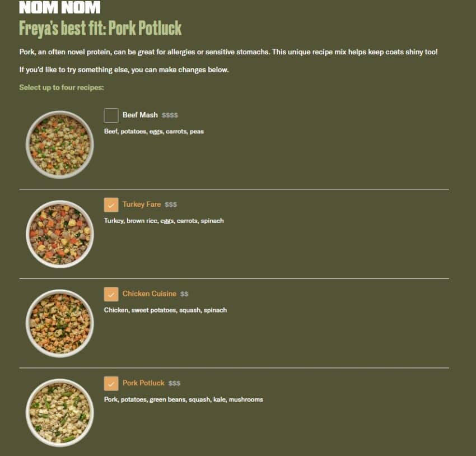Select the Beef Mash recipe title
The height and width of the screenshot is (456, 476).
[x=140, y=115]
